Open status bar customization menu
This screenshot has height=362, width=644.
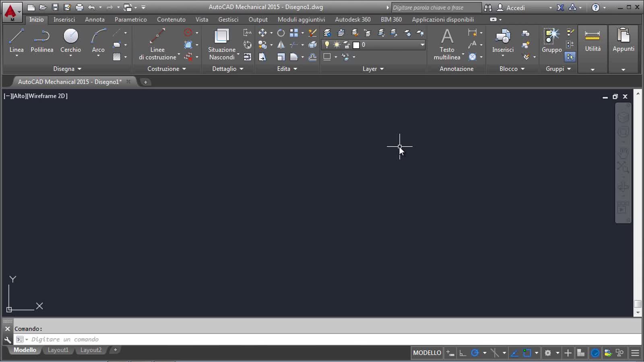(x=635, y=353)
